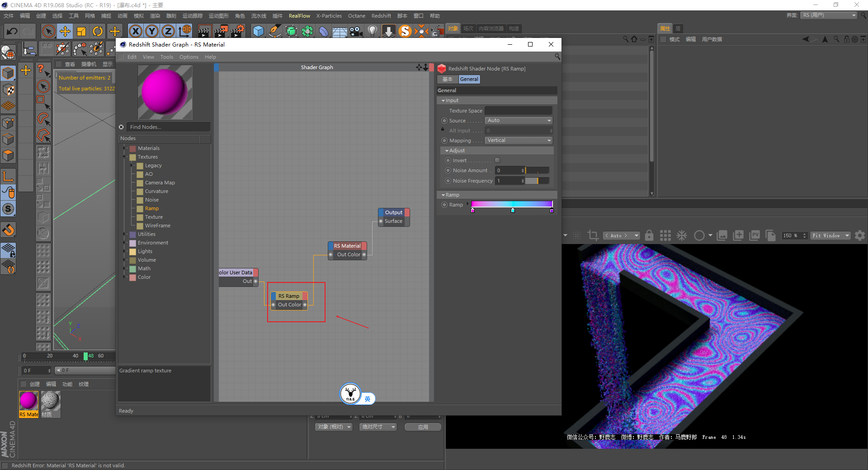The width and height of the screenshot is (868, 470).
Task: Toggle Z axis lock
Action: (x=168, y=31)
